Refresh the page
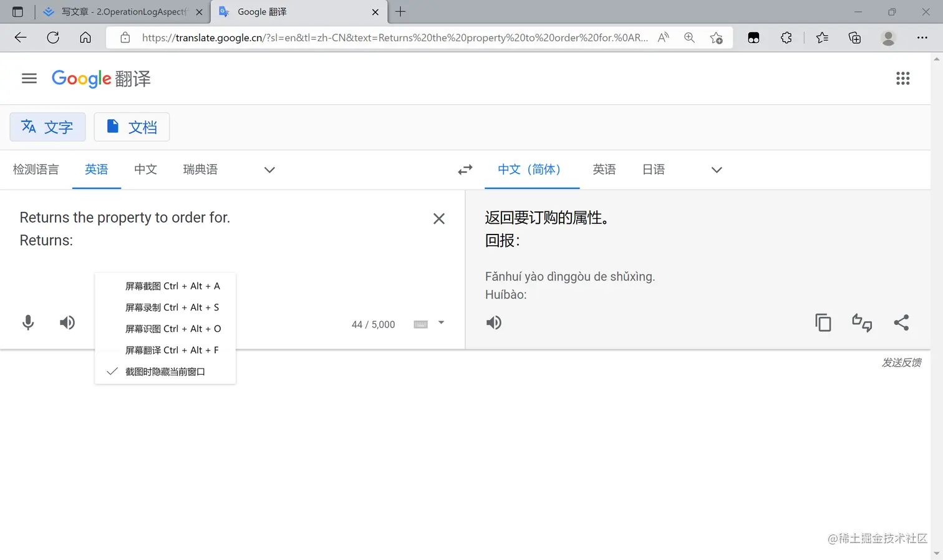This screenshot has width=943, height=560. (x=53, y=37)
